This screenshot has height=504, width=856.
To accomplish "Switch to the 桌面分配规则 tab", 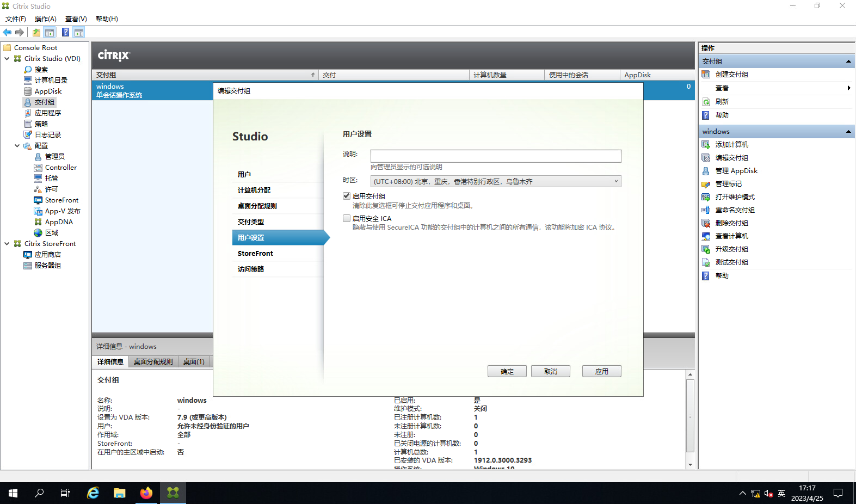I will tap(153, 362).
